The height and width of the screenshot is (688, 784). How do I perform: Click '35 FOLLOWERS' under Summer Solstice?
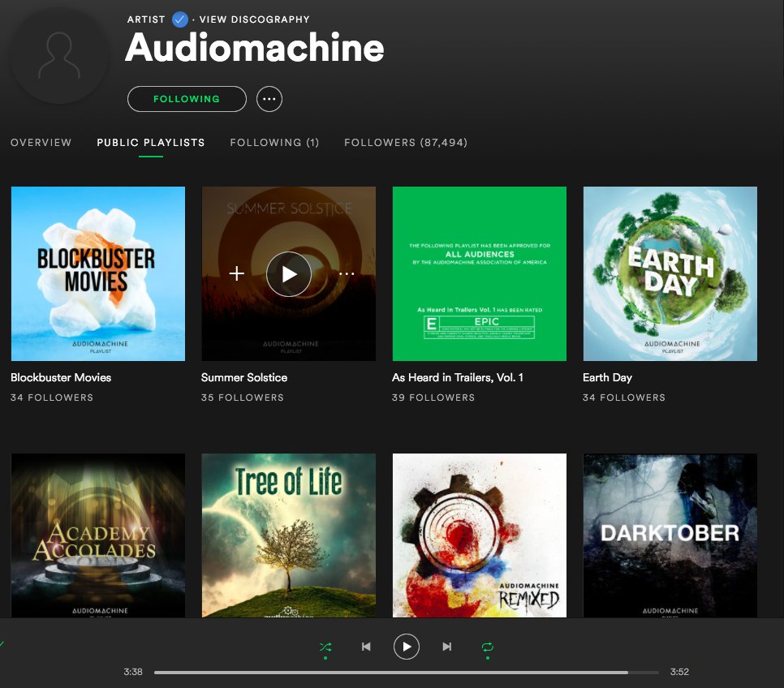(243, 398)
